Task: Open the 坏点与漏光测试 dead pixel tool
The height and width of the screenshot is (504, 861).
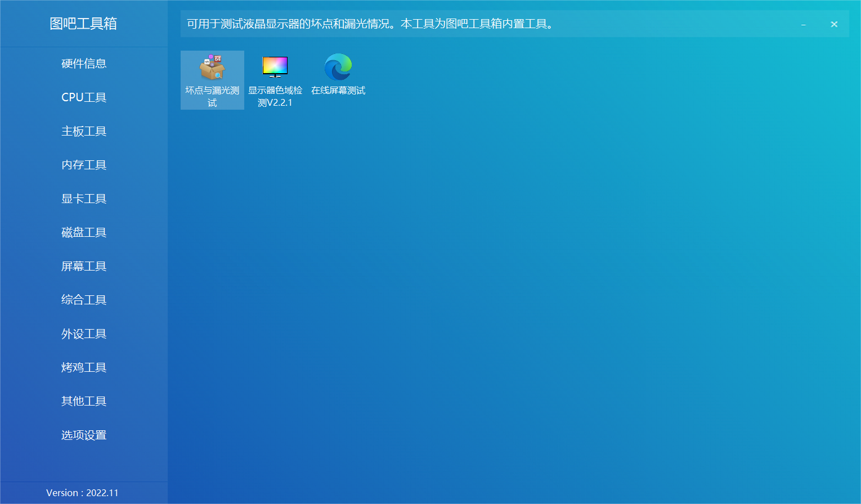Action: (x=212, y=80)
